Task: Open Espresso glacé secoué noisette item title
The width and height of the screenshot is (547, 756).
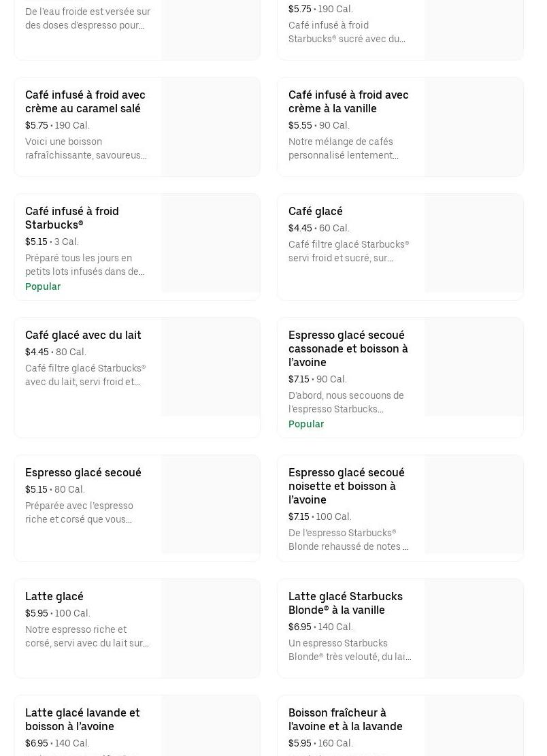Action: pyautogui.click(x=346, y=486)
